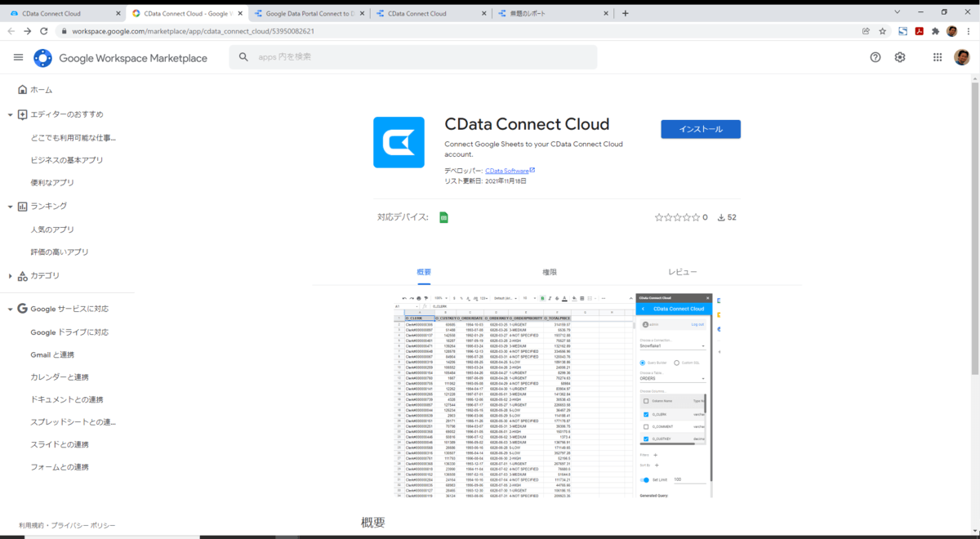Screen dimensions: 980x539
Task: Open the Marketplace settings gear
Action: tap(900, 57)
